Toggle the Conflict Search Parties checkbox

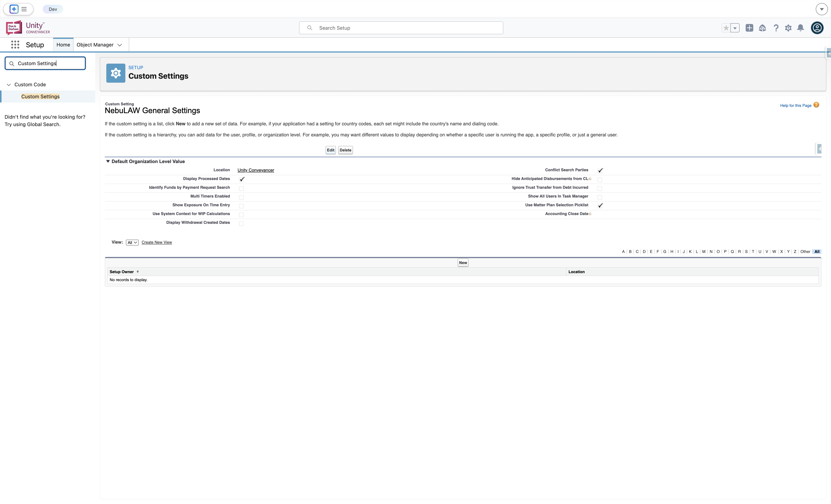coord(600,170)
